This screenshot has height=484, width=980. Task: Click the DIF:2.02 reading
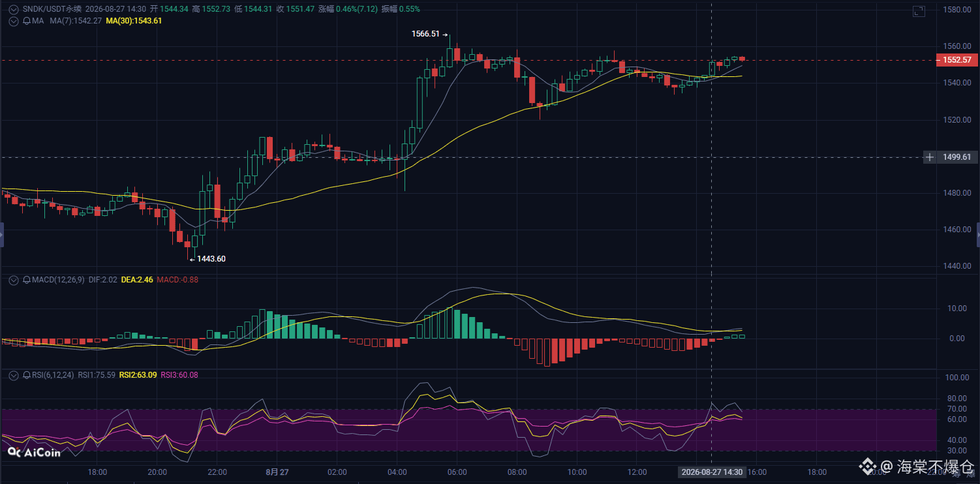[103, 280]
